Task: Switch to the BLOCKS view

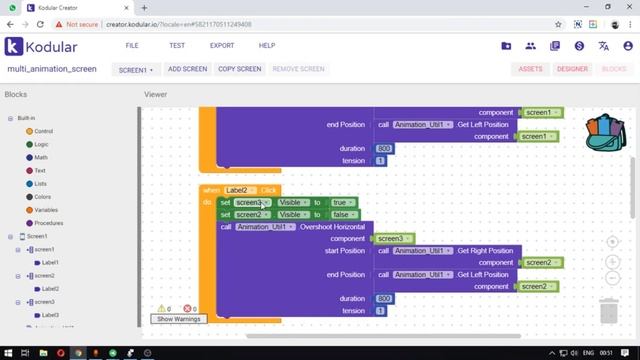Action: tap(614, 69)
